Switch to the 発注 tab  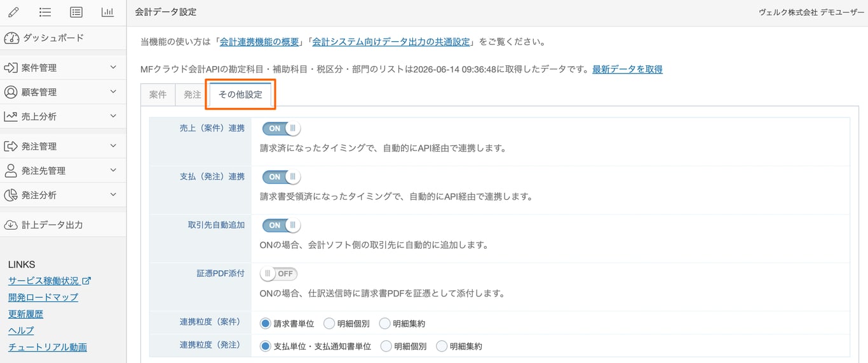pyautogui.click(x=192, y=95)
